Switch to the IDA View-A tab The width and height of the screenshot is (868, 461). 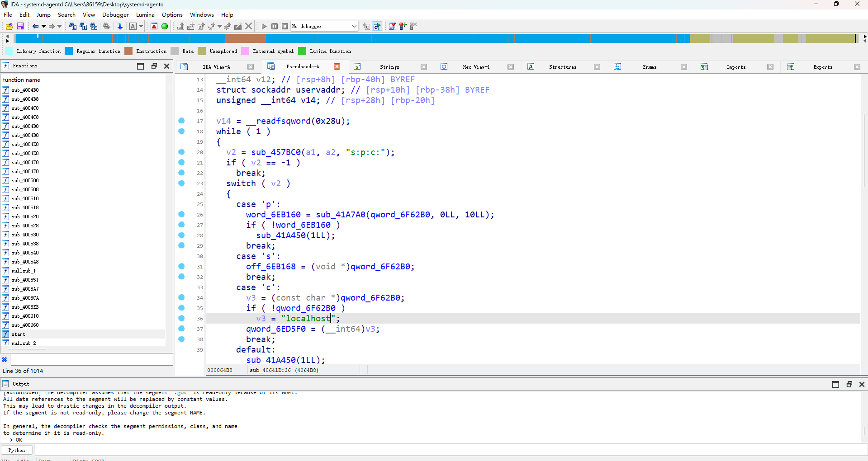[x=216, y=67]
